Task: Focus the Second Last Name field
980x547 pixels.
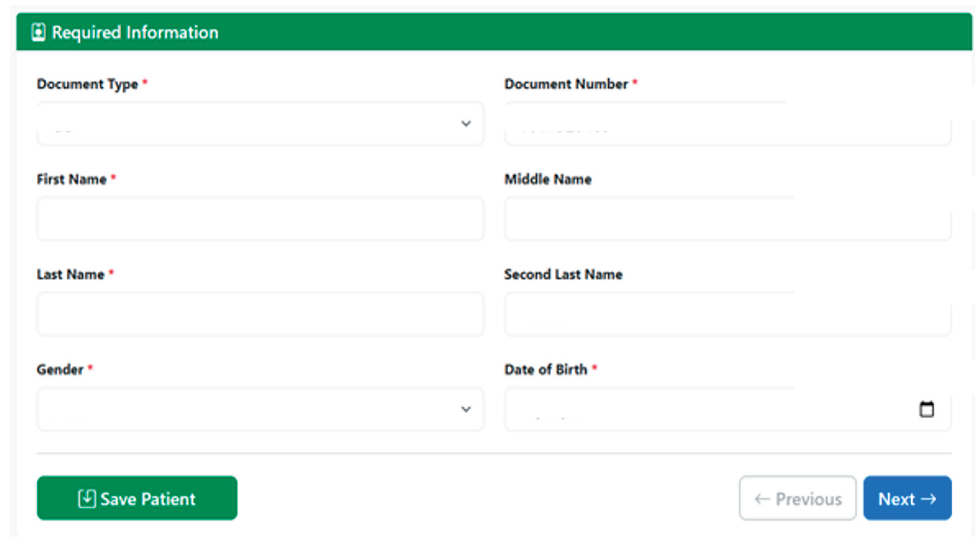Action: tap(727, 314)
